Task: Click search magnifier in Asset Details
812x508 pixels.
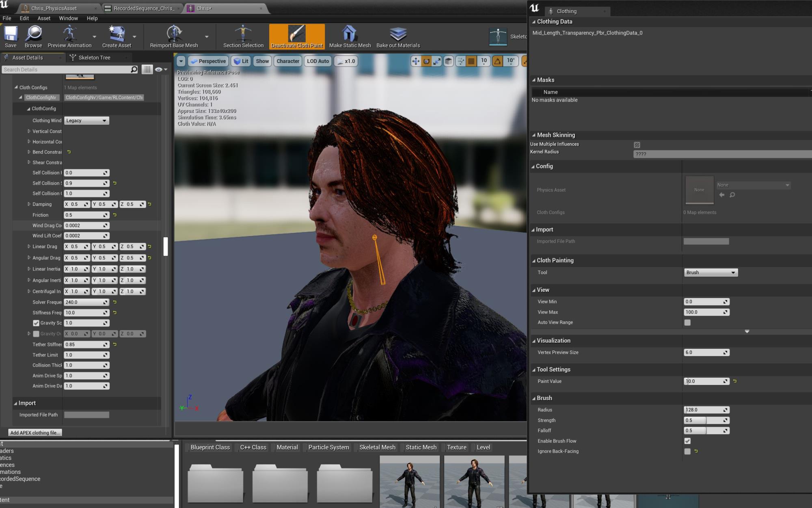Action: click(134, 69)
